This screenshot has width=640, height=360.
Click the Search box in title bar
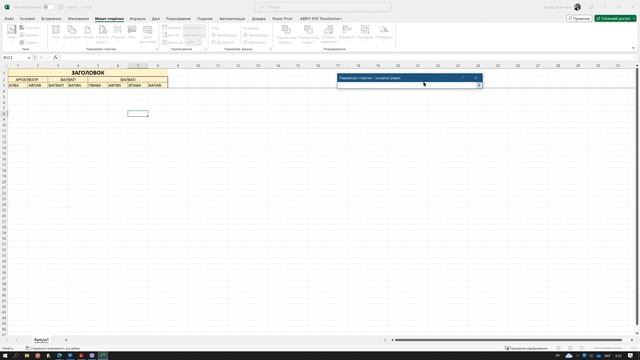(x=322, y=7)
